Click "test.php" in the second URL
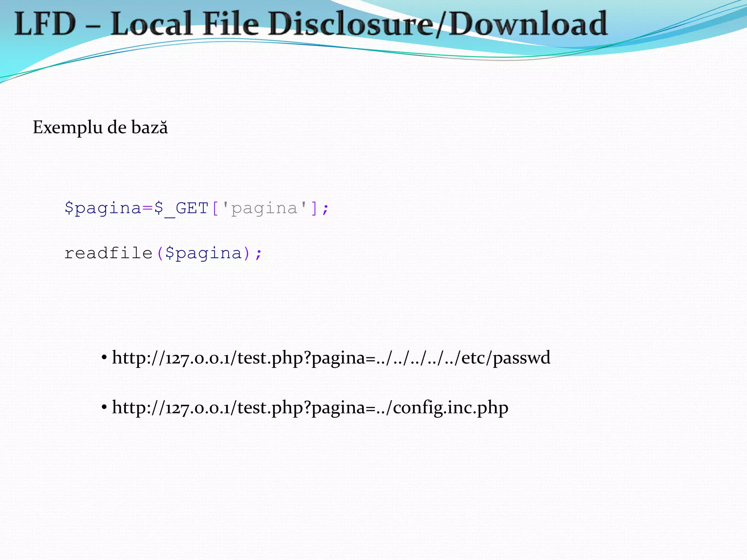 click(x=270, y=408)
